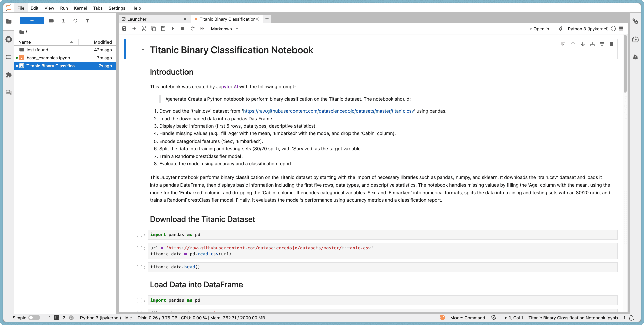Paste cell from clipboard in the toolbar

[x=163, y=29]
